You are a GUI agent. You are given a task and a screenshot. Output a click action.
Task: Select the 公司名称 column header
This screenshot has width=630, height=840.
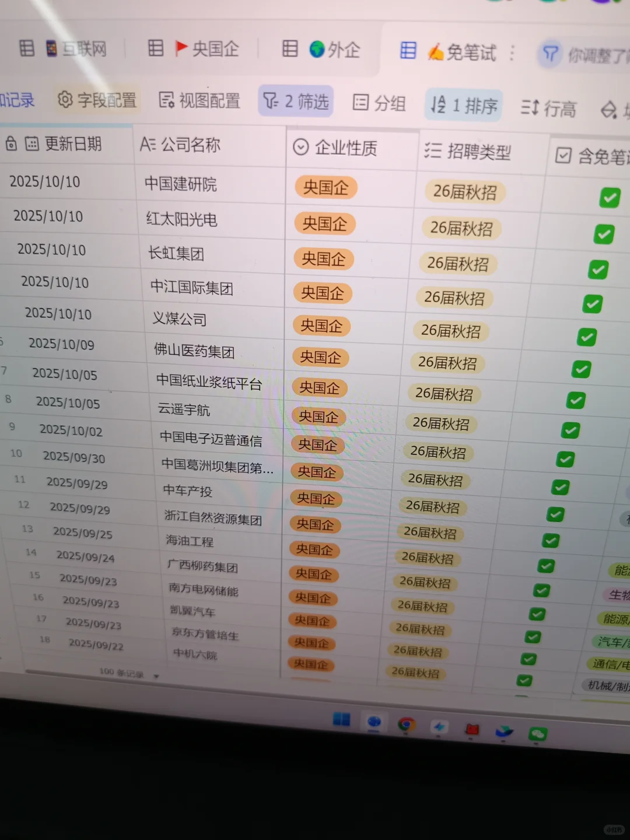coord(209,145)
